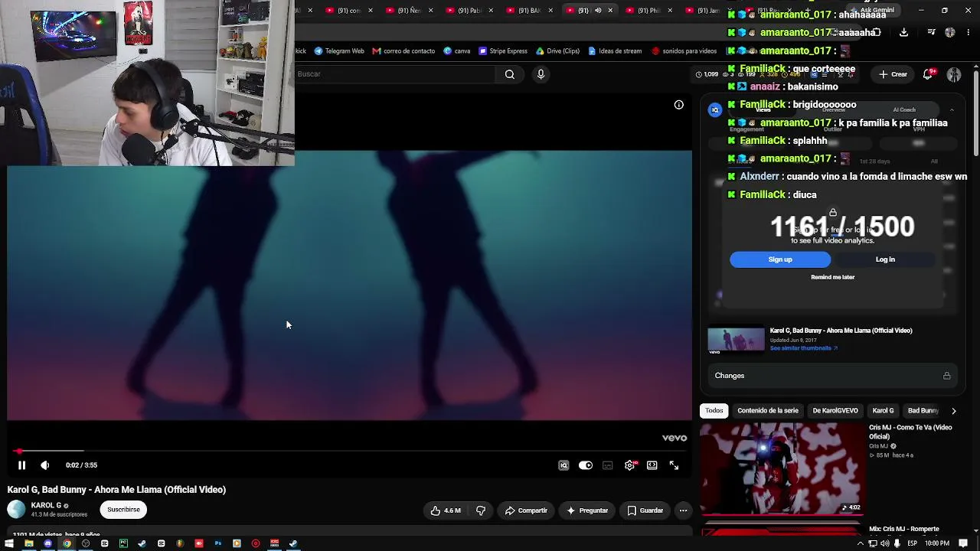Viewport: 980px width, 551px height.
Task: Open Chrome downloads icon
Action: click(x=903, y=32)
